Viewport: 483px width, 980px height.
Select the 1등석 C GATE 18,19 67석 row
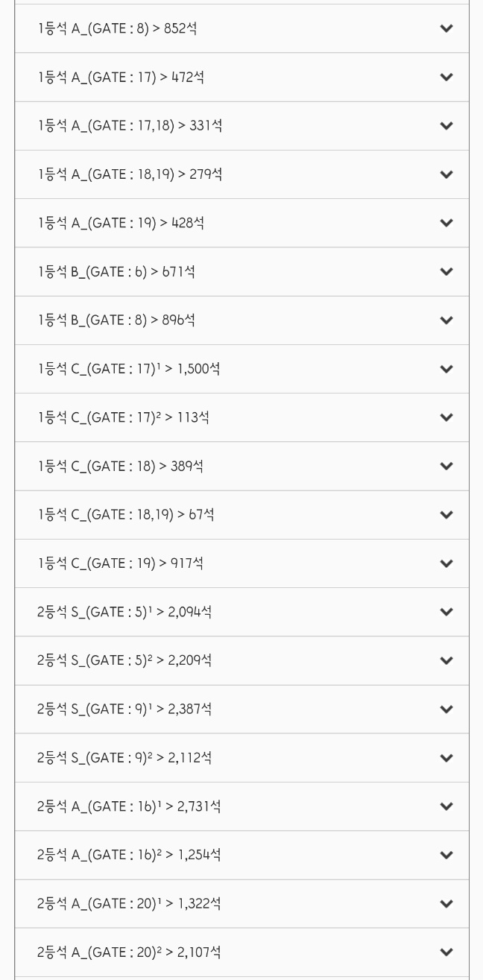(x=241, y=515)
